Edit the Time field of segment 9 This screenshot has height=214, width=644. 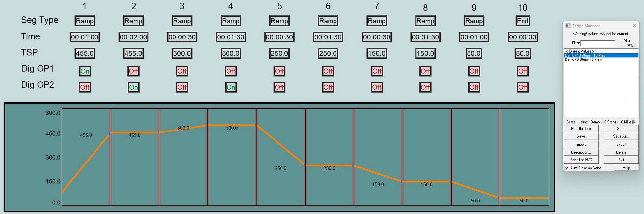[x=474, y=37]
